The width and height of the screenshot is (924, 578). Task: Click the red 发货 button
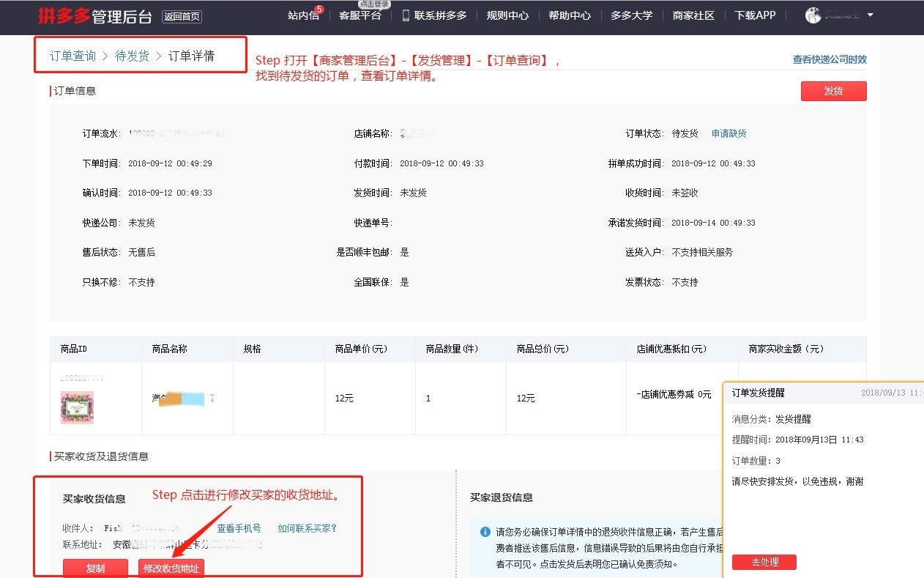[834, 91]
